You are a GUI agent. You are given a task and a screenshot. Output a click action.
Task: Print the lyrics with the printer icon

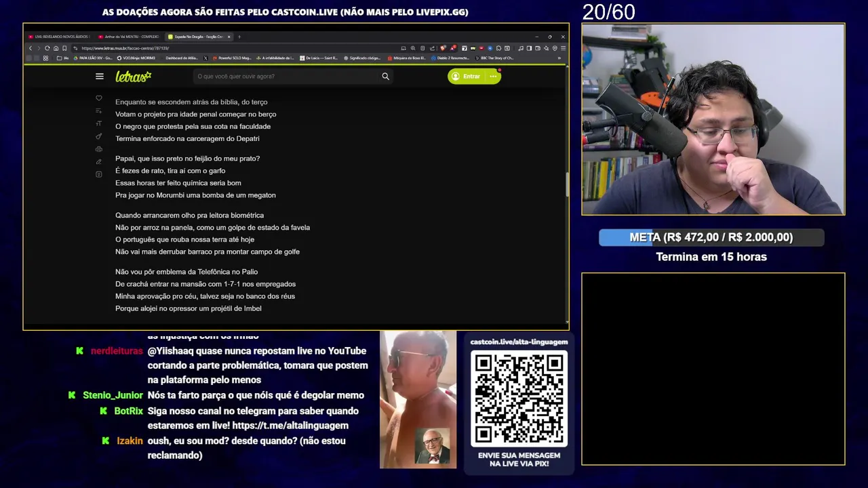click(x=98, y=149)
